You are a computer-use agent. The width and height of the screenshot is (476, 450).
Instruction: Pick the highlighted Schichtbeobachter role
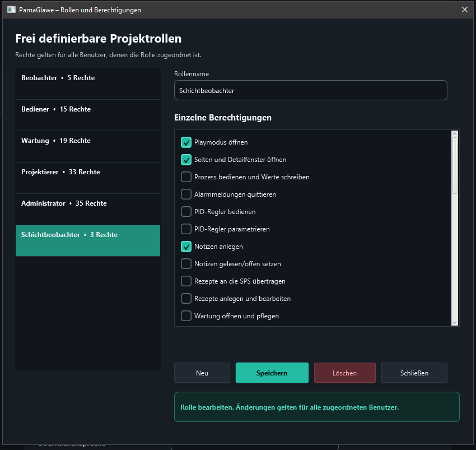[88, 240]
